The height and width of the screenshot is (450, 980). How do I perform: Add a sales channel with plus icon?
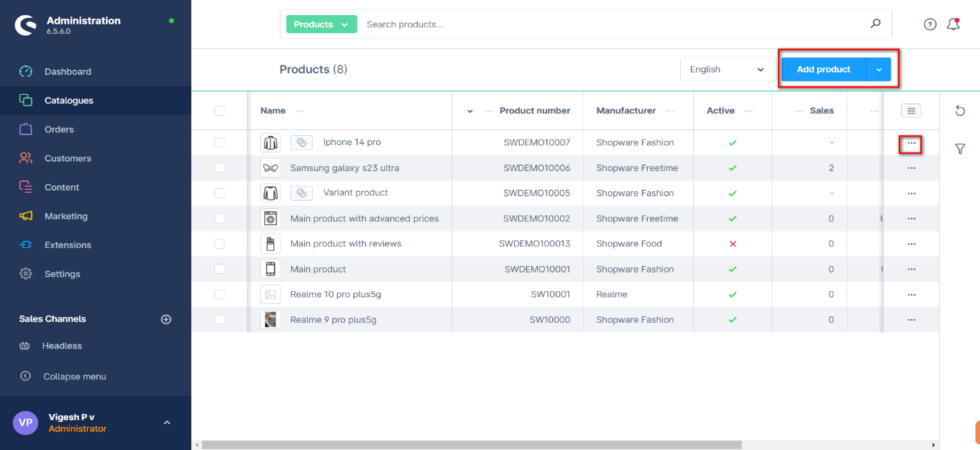pyautogui.click(x=166, y=319)
